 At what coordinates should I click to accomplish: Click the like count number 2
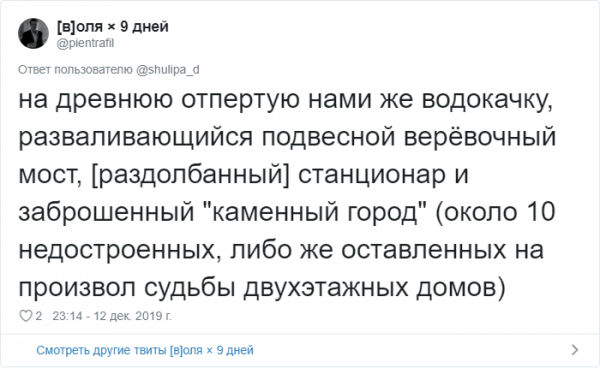pos(39,316)
